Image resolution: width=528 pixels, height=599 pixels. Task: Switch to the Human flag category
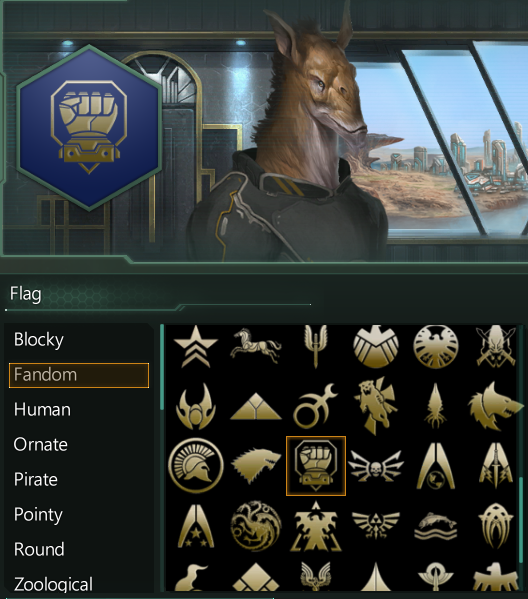[42, 410]
